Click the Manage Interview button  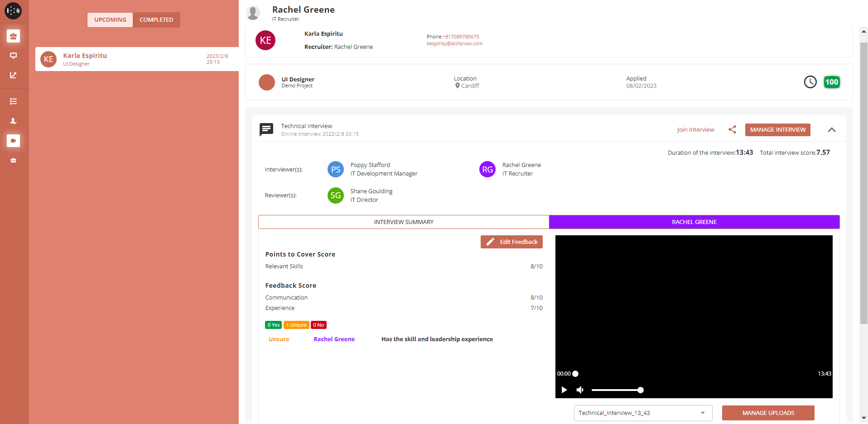pyautogui.click(x=777, y=130)
